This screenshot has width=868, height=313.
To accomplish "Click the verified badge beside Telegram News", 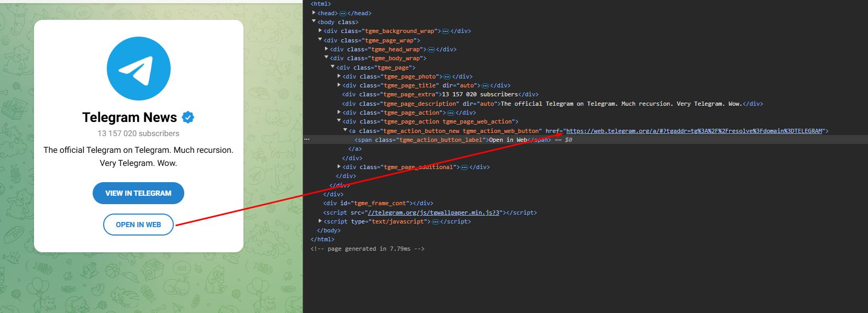I will 188,117.
